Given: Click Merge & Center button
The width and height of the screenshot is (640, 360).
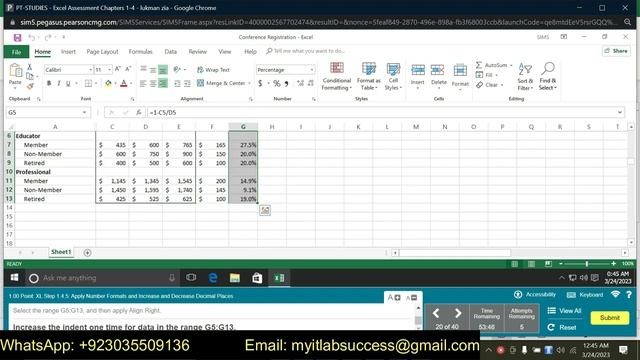Looking at the screenshot, I should point(221,83).
